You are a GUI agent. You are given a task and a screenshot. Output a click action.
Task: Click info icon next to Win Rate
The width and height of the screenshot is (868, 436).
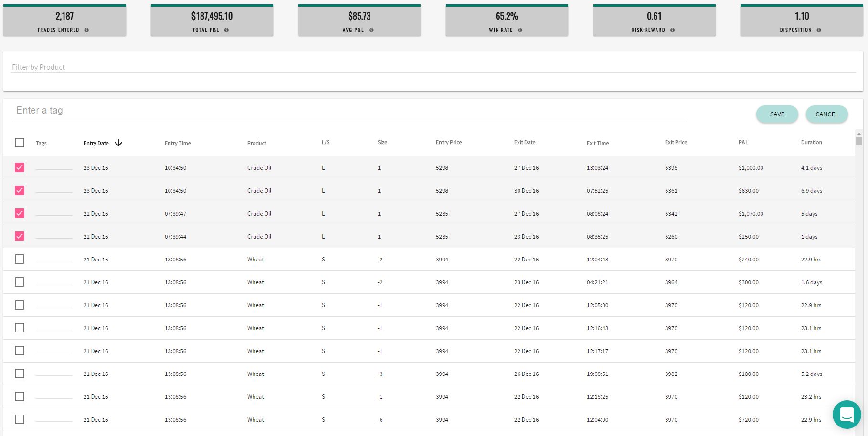pyautogui.click(x=520, y=30)
